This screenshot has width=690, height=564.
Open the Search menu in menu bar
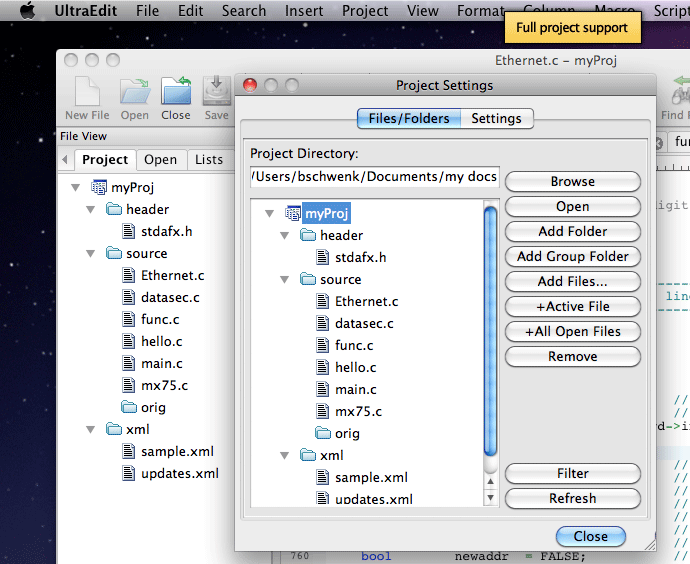[x=244, y=11]
